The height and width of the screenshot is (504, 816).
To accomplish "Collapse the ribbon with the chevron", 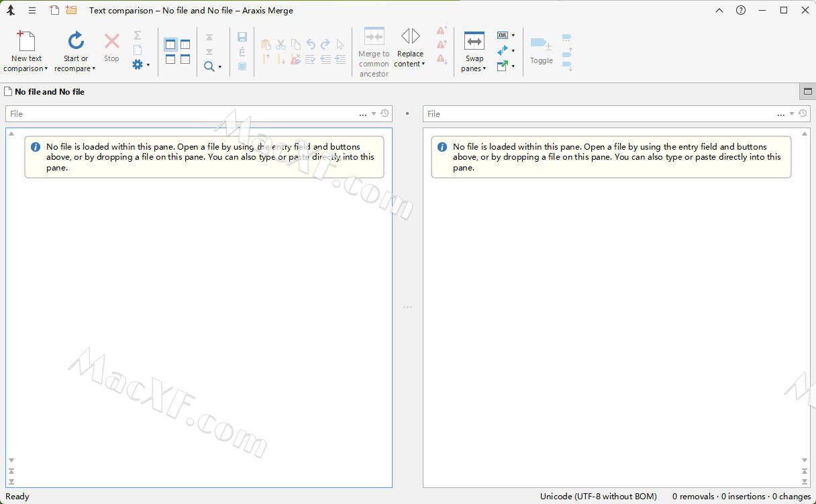I will tap(719, 10).
